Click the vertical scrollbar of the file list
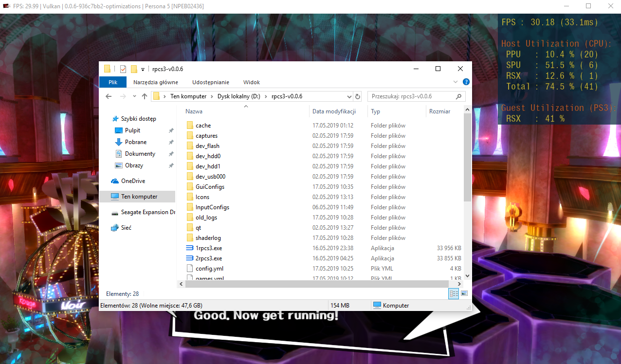The width and height of the screenshot is (621, 364). pyautogui.click(x=467, y=158)
